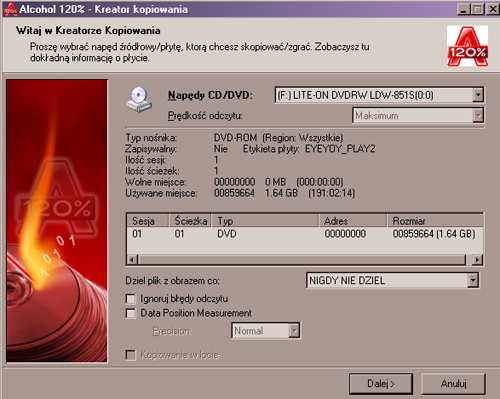500x399 pixels.
Task: Click the DVD-ROM media type value
Action: (235, 138)
